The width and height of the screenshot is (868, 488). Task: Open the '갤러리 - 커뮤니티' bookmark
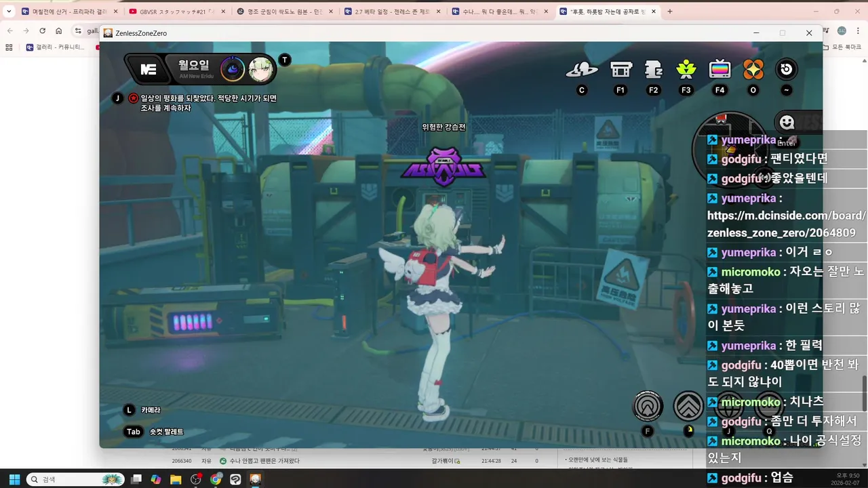point(56,47)
